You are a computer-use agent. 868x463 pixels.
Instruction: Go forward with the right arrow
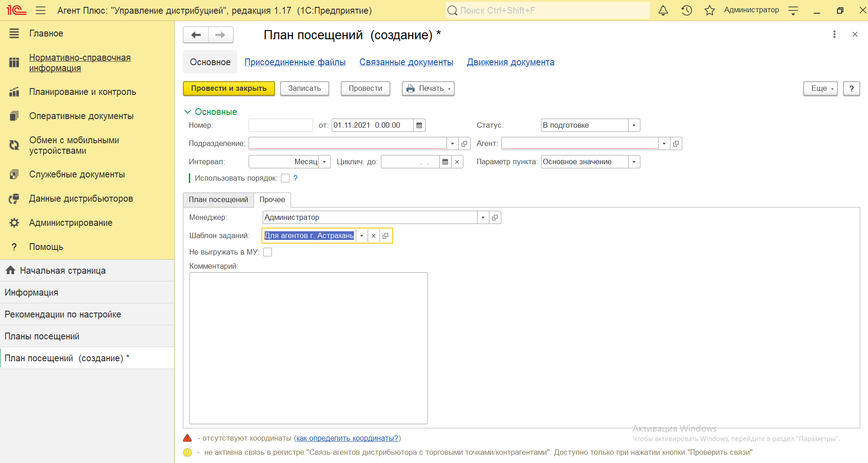click(220, 35)
